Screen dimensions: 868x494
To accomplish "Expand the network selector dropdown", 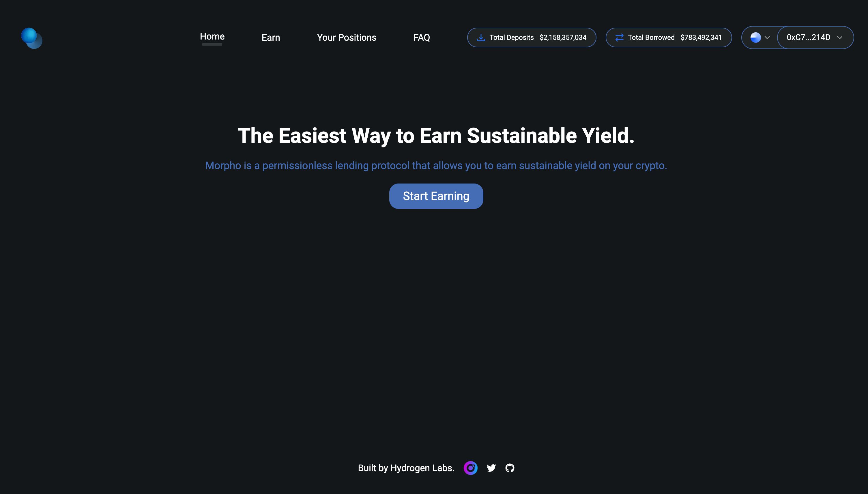I will tap(760, 37).
